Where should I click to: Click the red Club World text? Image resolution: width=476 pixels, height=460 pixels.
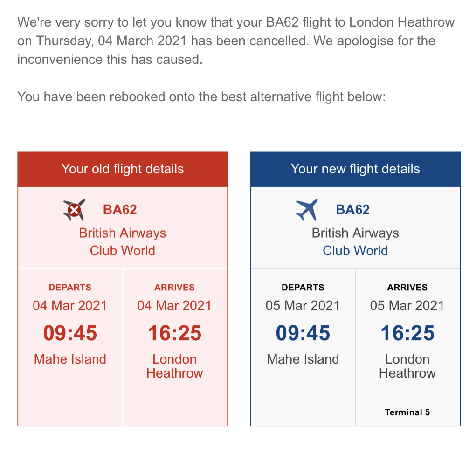pyautogui.click(x=122, y=251)
